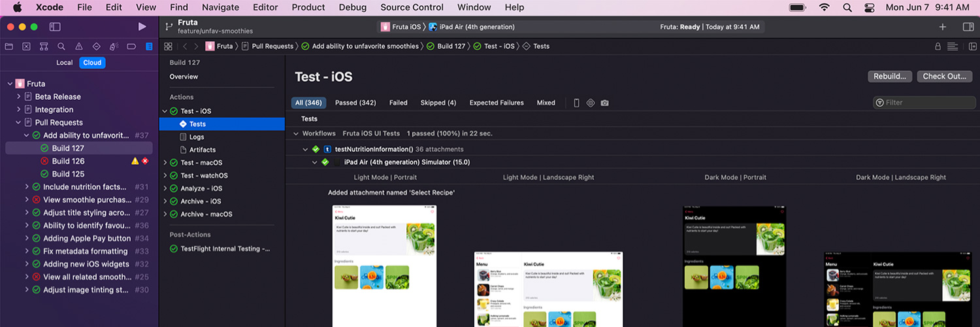Screen dimensions: 980x327
Task: Open the Product menu
Action: [x=308, y=8]
